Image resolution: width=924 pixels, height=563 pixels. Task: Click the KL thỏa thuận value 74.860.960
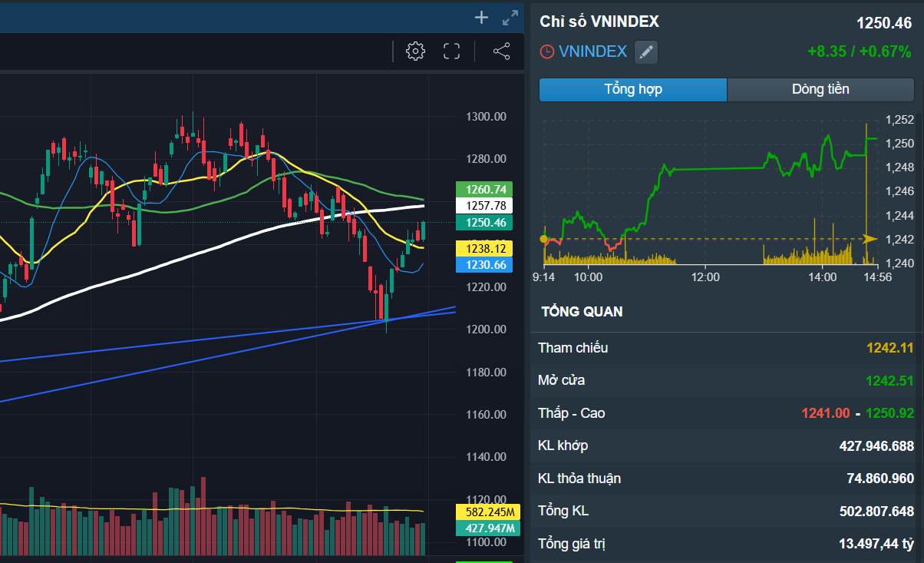click(880, 479)
